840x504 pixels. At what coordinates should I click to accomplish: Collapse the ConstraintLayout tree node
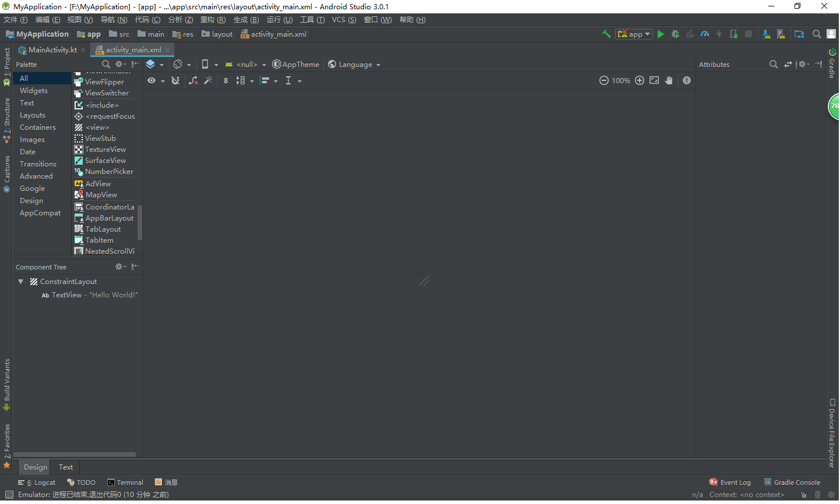(21, 282)
